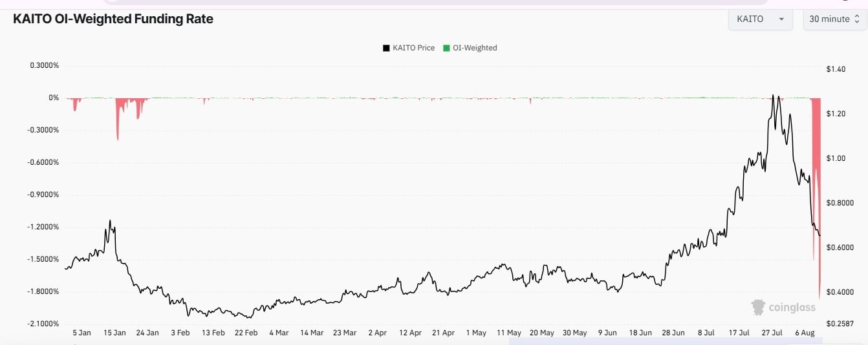Click the $0.4000 price axis label

tap(840, 293)
